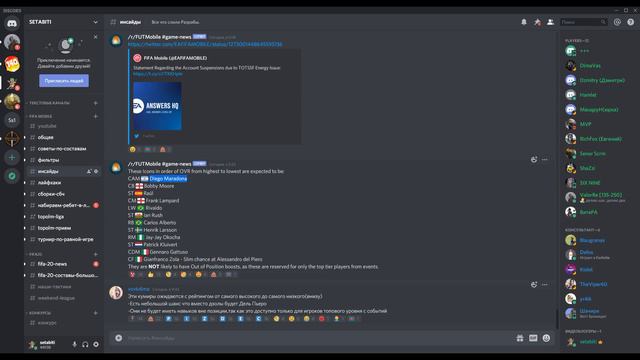Click the message author avatar of translation post
Screen dimensions: 640x360
(x=116, y=293)
